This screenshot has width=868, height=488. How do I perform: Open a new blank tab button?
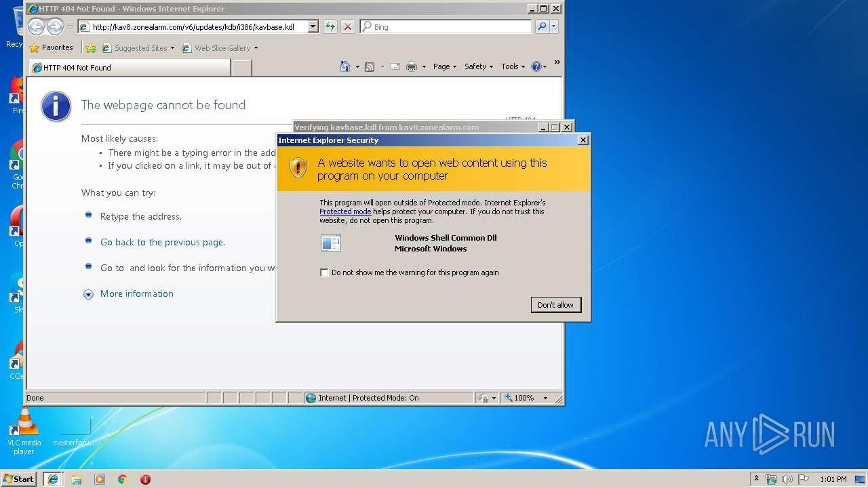coord(242,68)
